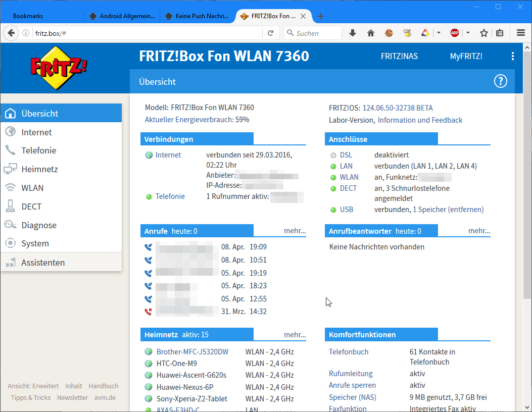The width and height of the screenshot is (532, 412).
Task: Open Information und Feedback link
Action: pos(420,120)
